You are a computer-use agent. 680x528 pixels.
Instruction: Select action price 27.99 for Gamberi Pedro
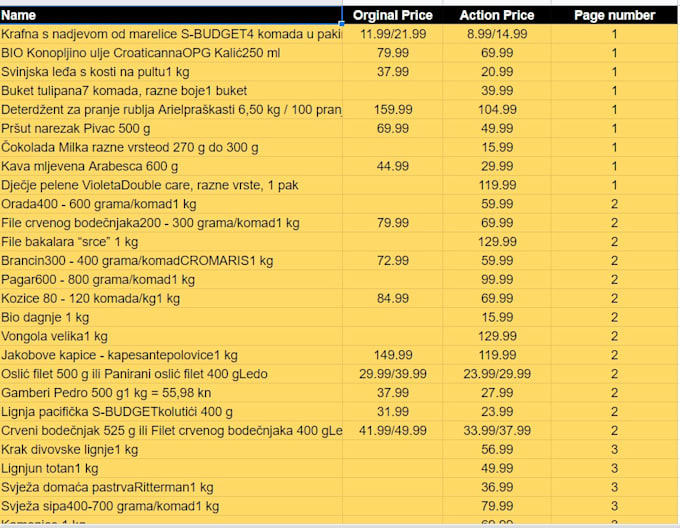tap(497, 393)
